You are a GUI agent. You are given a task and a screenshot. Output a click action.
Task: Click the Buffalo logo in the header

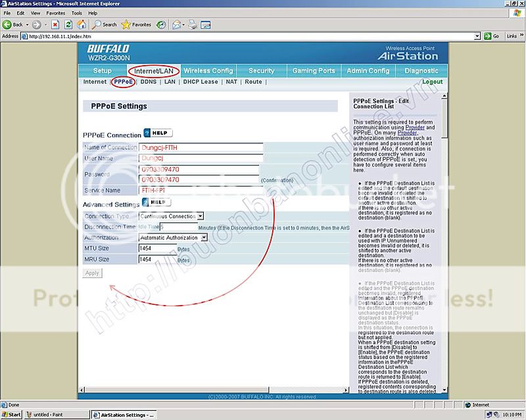[108, 49]
